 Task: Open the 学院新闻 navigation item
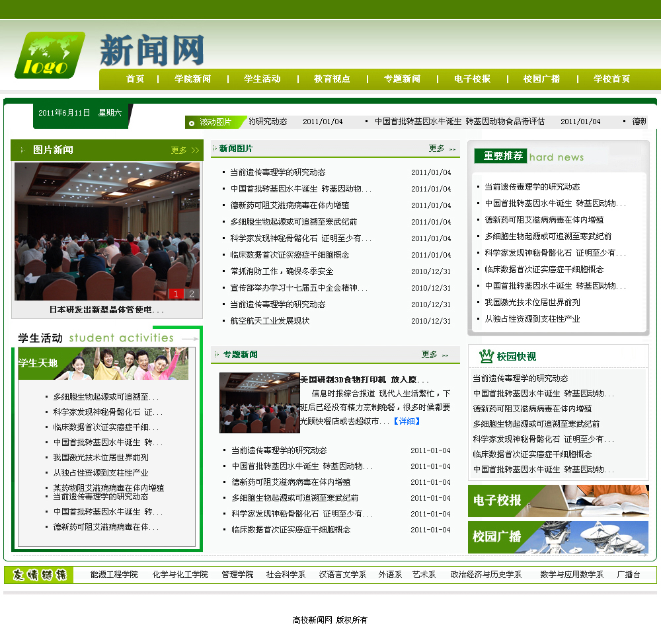192,79
